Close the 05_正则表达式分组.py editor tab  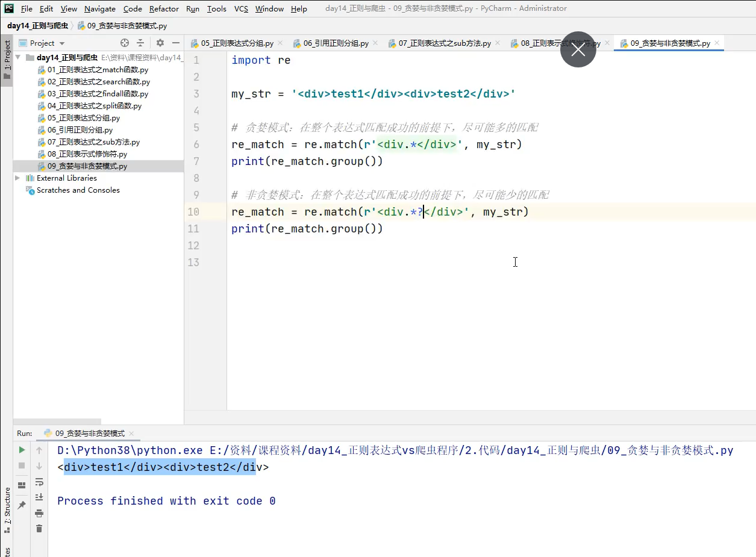[280, 43]
